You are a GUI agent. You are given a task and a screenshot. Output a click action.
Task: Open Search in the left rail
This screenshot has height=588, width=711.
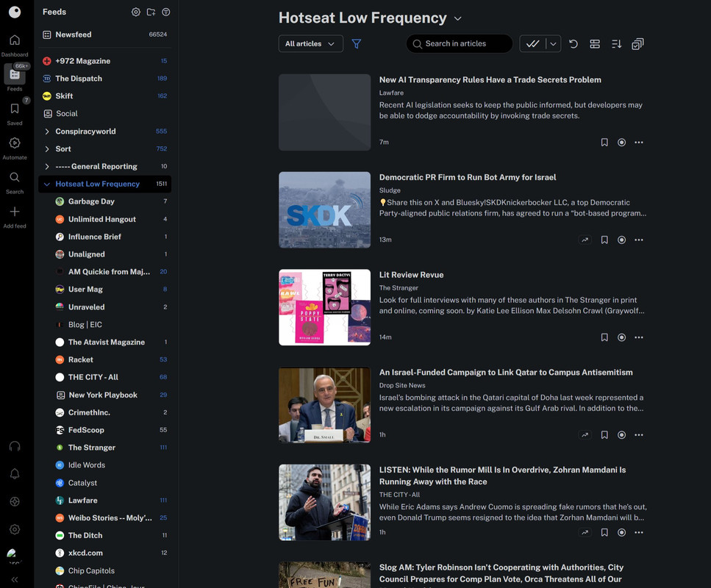tap(15, 177)
